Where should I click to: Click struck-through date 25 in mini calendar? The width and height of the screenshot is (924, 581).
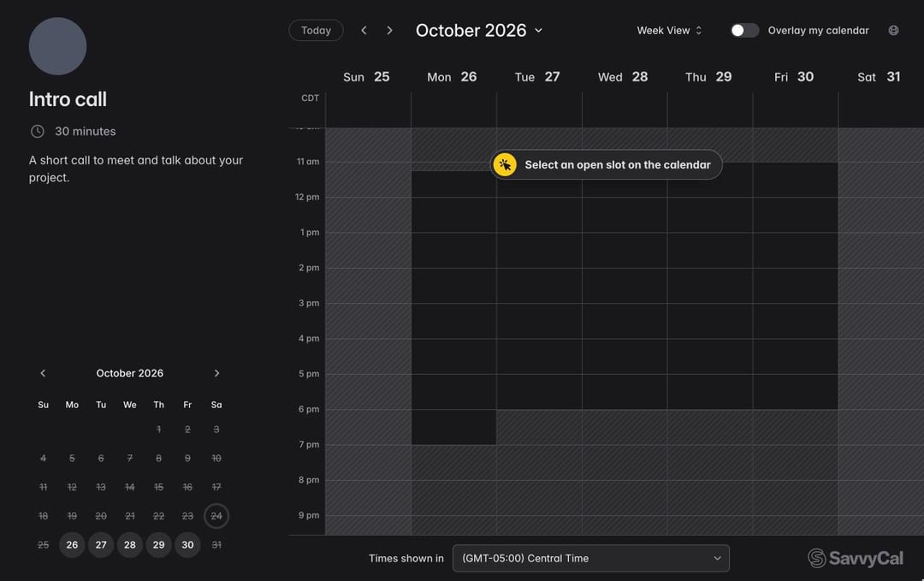pos(43,544)
